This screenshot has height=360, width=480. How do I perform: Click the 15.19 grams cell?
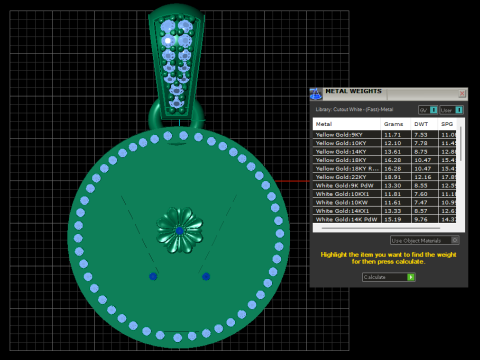click(396, 219)
